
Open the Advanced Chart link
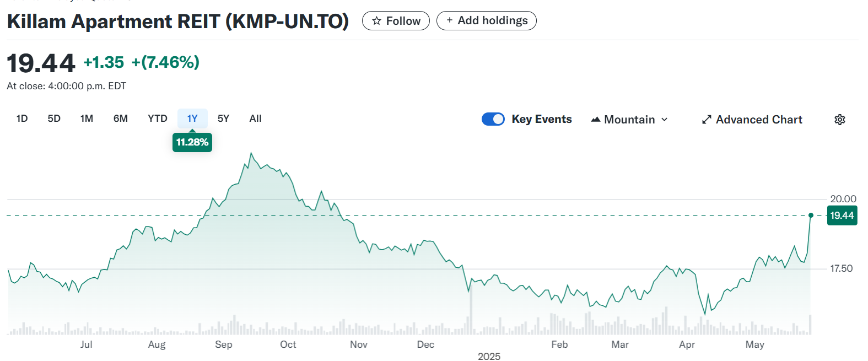[758, 120]
